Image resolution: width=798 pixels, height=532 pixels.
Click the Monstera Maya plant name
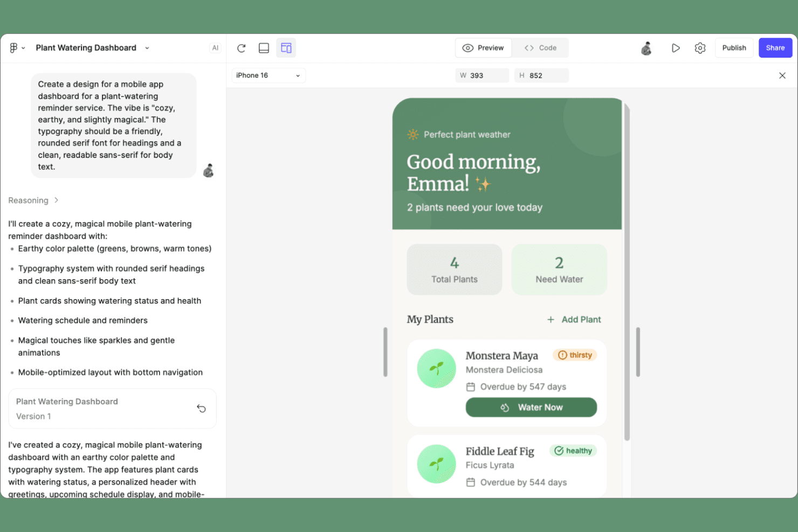(502, 356)
